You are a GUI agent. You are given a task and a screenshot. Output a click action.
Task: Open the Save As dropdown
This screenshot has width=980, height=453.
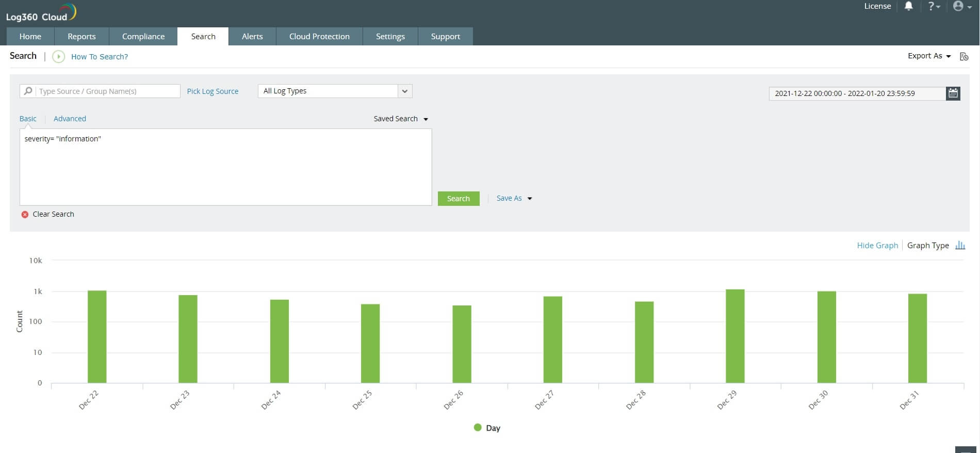coord(514,198)
